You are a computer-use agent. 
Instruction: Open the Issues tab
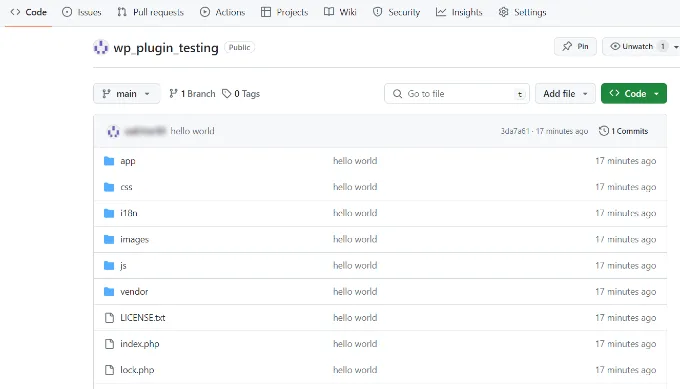coord(82,12)
